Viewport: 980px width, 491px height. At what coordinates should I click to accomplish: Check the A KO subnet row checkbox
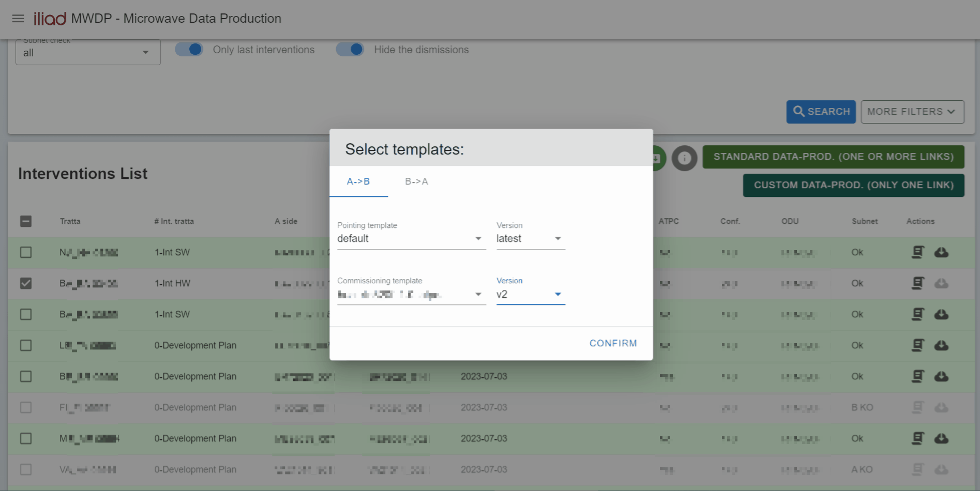[x=26, y=469]
